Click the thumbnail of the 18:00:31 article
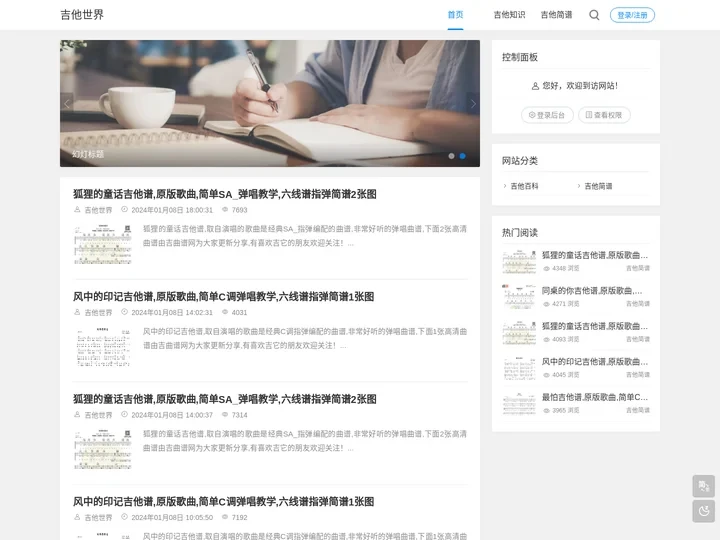 click(x=103, y=244)
